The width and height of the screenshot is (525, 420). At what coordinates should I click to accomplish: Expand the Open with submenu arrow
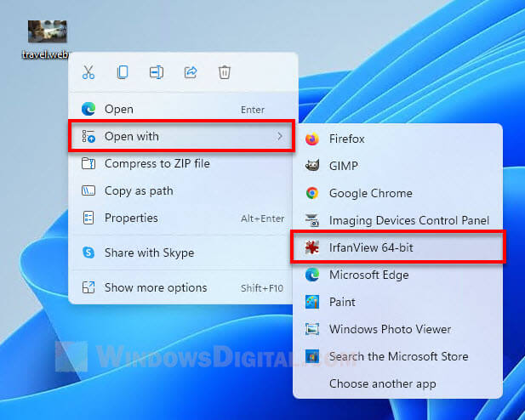click(x=280, y=136)
